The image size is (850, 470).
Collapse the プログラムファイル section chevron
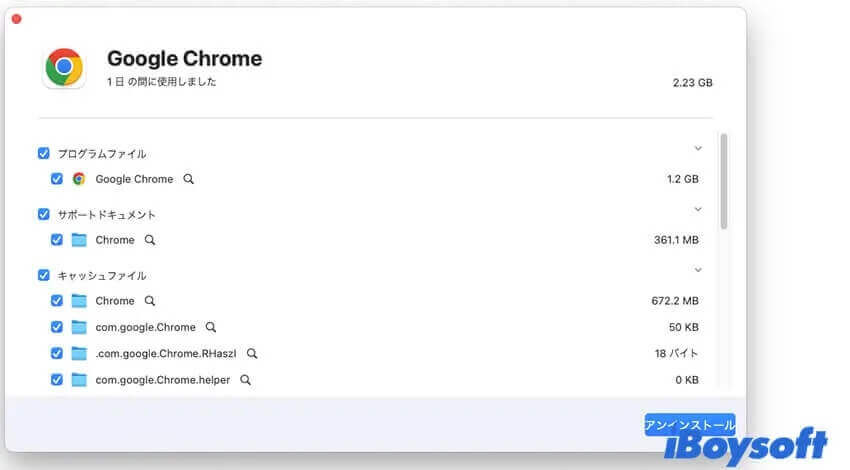tap(698, 148)
